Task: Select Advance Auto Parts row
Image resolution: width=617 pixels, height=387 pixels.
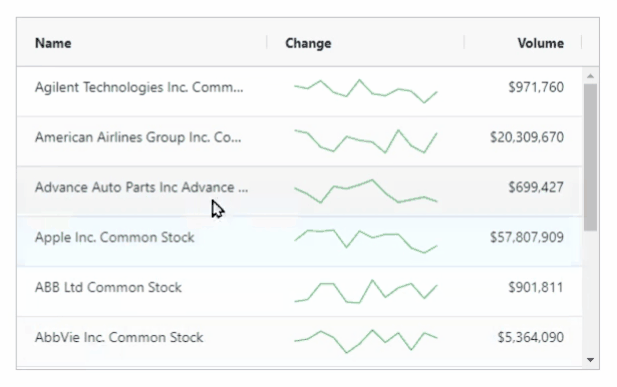Action: pos(299,191)
